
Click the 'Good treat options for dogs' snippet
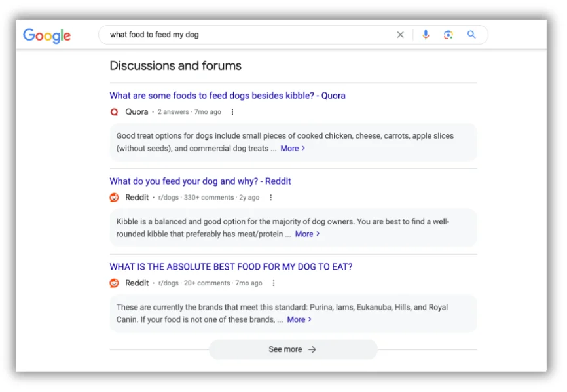(293, 143)
